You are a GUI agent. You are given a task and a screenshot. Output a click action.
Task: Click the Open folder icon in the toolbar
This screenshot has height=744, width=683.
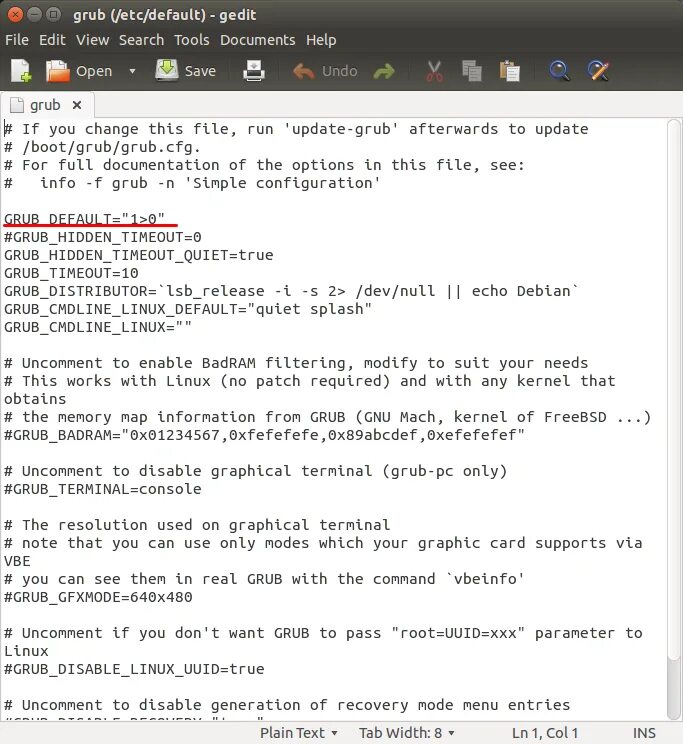point(57,71)
